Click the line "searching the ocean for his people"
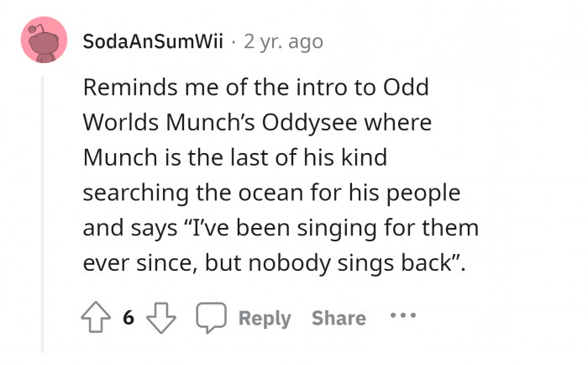The height and width of the screenshot is (365, 588). point(271,193)
